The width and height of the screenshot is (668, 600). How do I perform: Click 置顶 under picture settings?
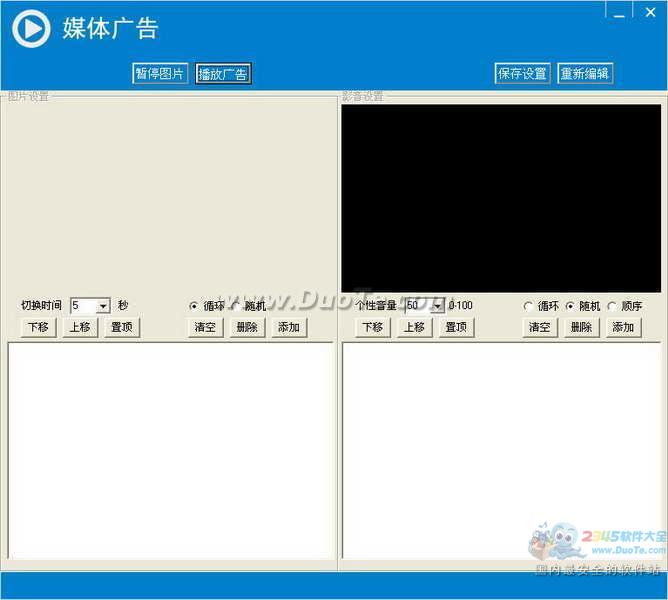(x=122, y=327)
